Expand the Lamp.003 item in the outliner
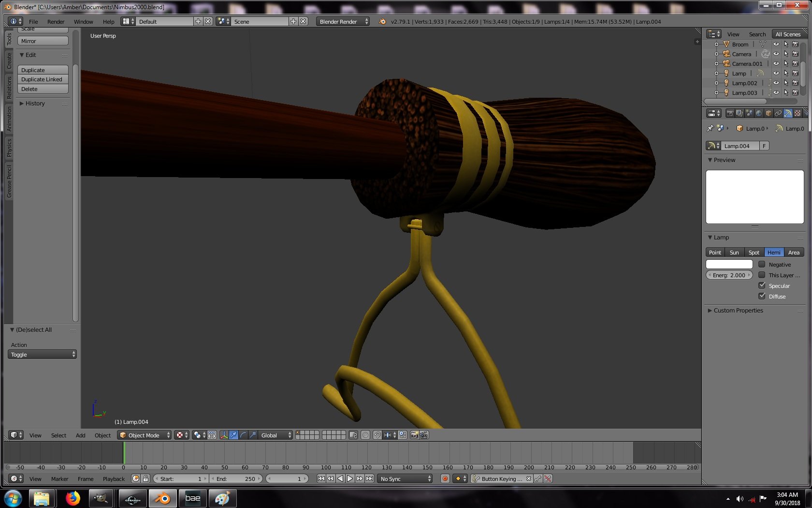Screen dimensions: 812x508 click(716, 92)
